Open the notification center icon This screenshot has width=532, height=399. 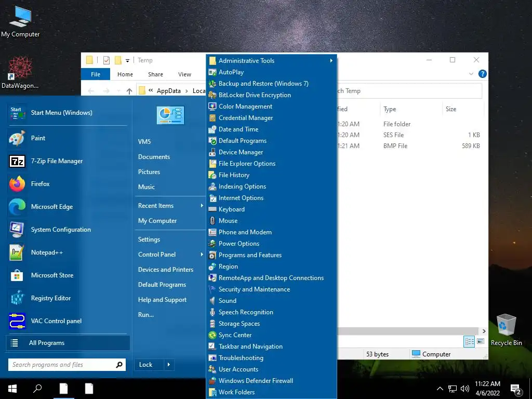click(516, 389)
